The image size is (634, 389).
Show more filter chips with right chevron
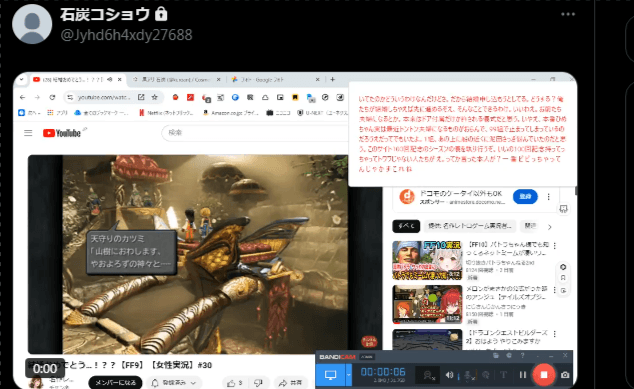click(x=549, y=227)
